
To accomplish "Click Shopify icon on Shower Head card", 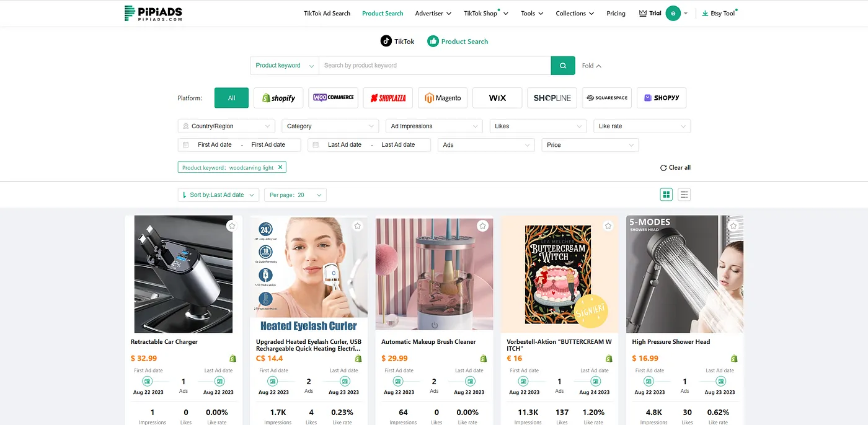I will coord(734,359).
